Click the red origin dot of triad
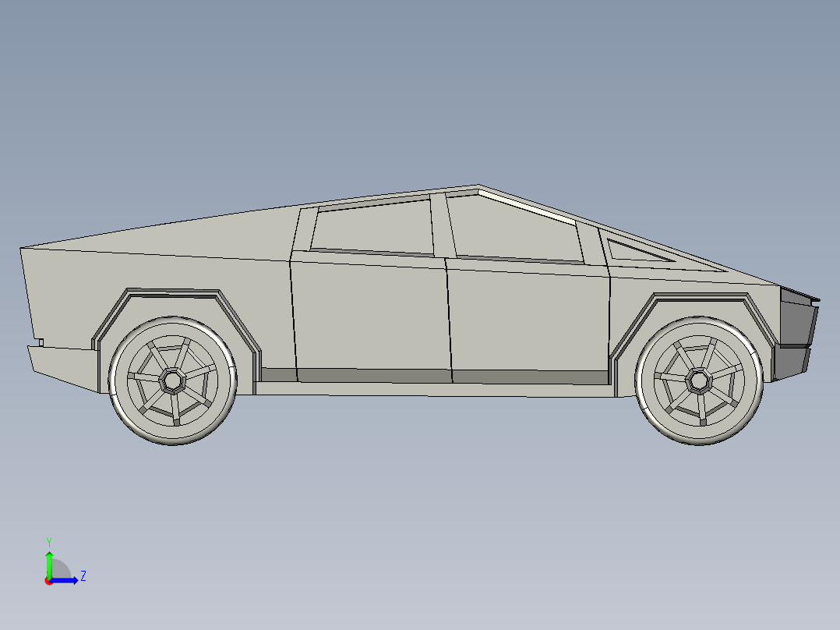This screenshot has height=630, width=840. point(49,581)
